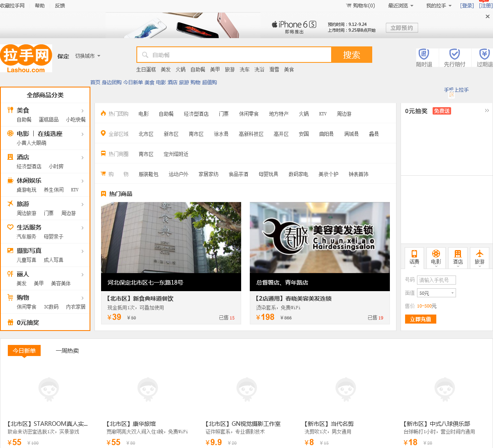Viewport: 493px width, 448px height.
Task: Switch to the 一周热卖 tab
Action: 67,351
